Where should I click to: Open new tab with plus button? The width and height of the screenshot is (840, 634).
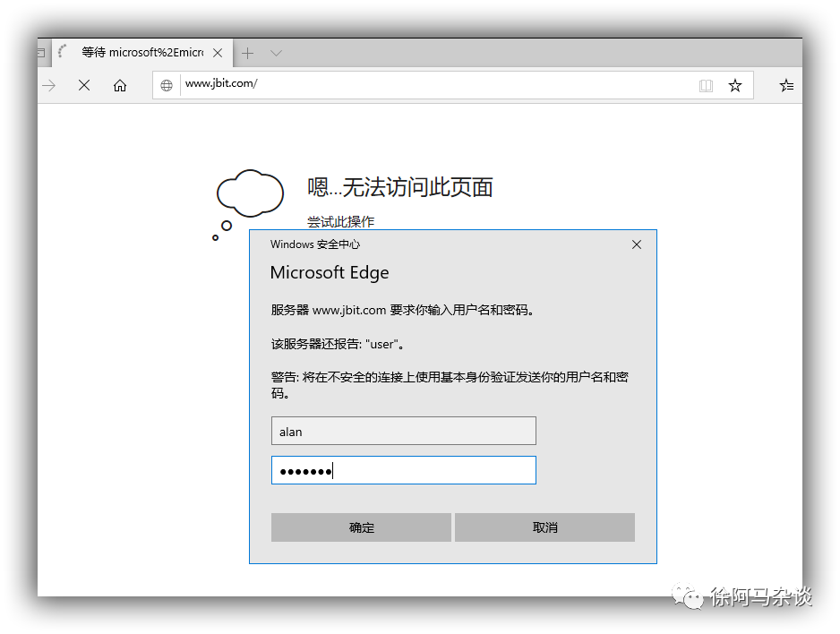247,53
